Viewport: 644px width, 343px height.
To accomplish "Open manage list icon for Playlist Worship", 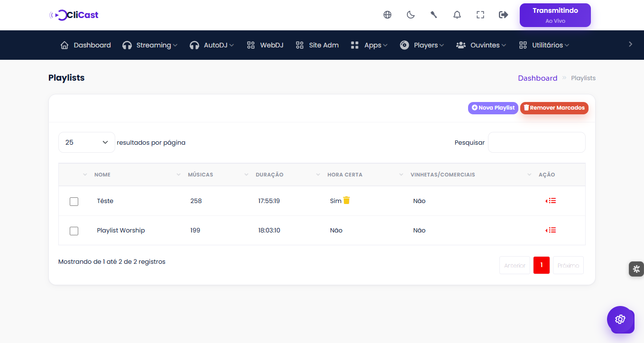I will pyautogui.click(x=551, y=230).
